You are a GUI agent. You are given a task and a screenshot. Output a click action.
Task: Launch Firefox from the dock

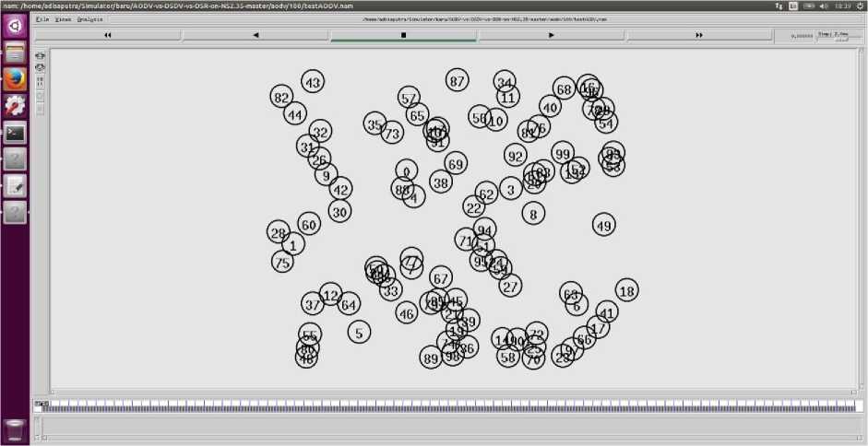tap(15, 80)
